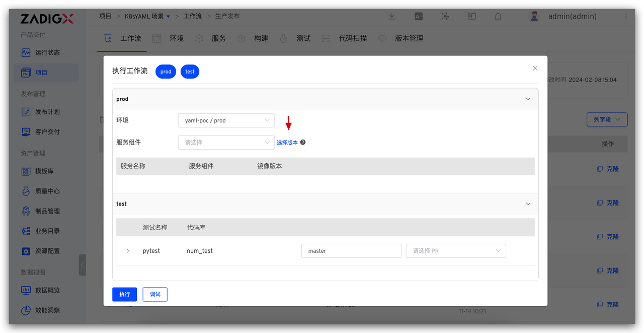Click the language switcher icon in top bar
Image resolution: width=644 pixels, height=333 pixels.
pos(418,16)
